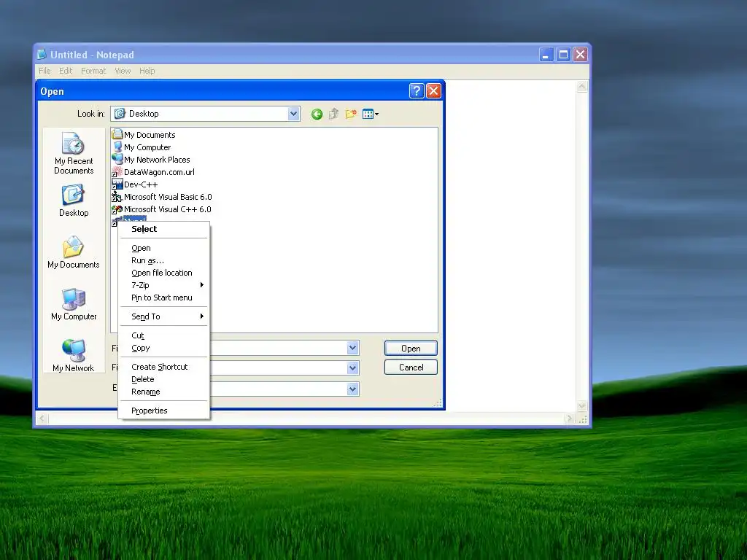Open the Notepad View menu
The height and width of the screenshot is (560, 747).
coord(123,71)
